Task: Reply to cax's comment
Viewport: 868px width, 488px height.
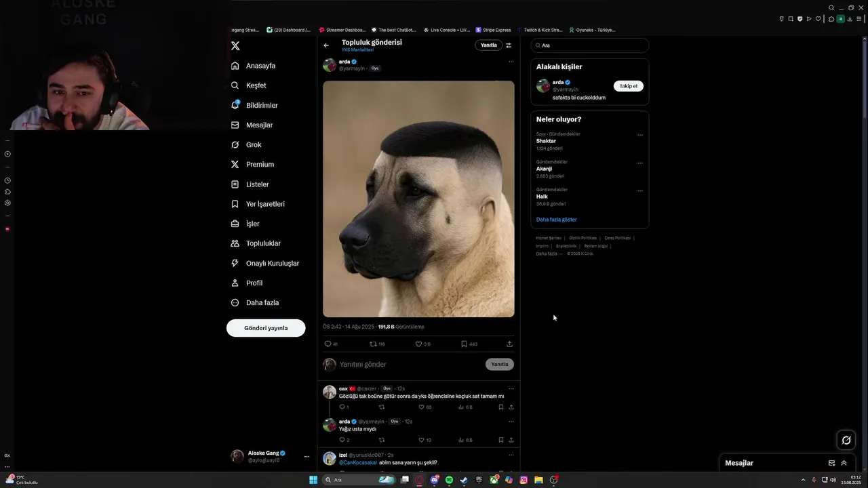Action: [344, 407]
